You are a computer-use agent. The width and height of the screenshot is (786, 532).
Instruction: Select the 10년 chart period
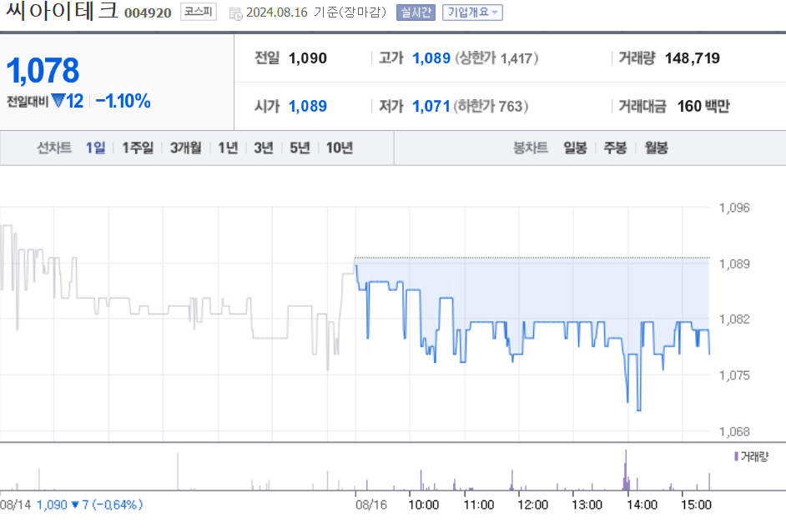[x=338, y=147]
